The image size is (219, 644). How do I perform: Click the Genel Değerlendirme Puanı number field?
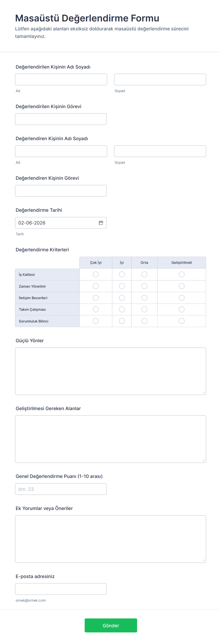pos(61,489)
